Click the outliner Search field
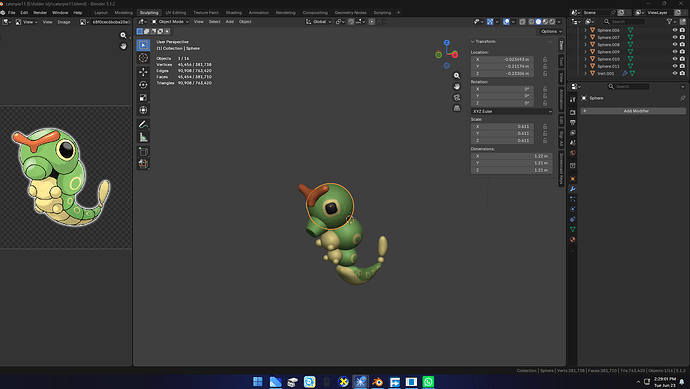The image size is (690, 389). 624,21
